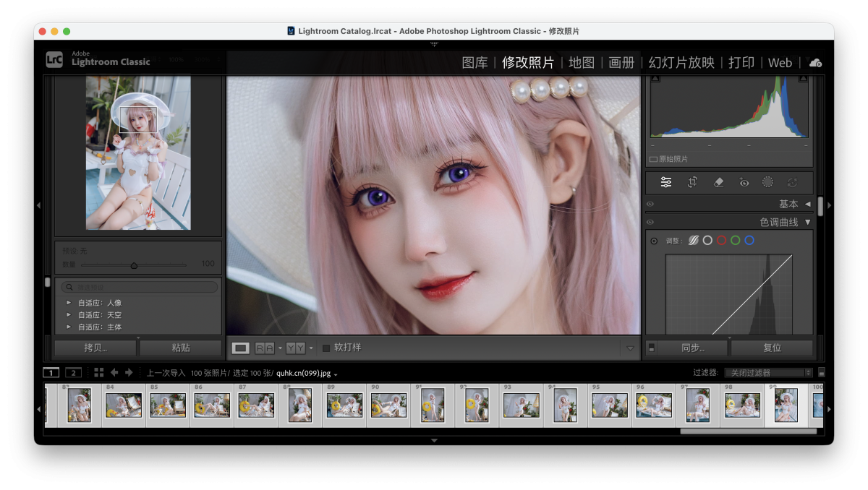Open toolbar options dropdown triangle
This screenshot has width=868, height=490.
point(630,348)
